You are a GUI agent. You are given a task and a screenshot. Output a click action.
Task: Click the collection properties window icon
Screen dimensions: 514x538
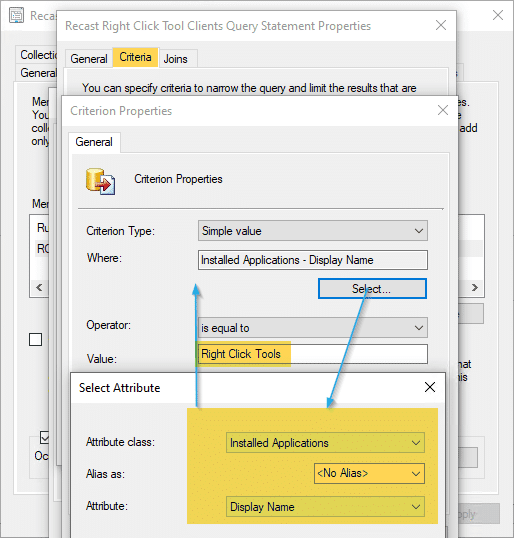coord(16,16)
